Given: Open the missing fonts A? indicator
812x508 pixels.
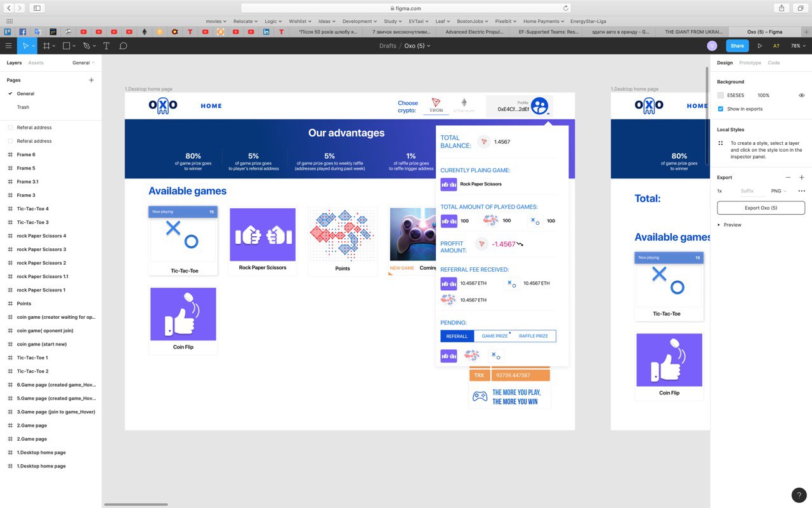Looking at the screenshot, I should pyautogui.click(x=776, y=46).
